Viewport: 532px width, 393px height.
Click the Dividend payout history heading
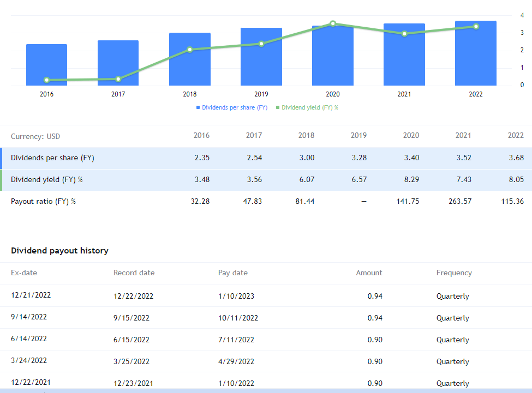click(x=59, y=250)
